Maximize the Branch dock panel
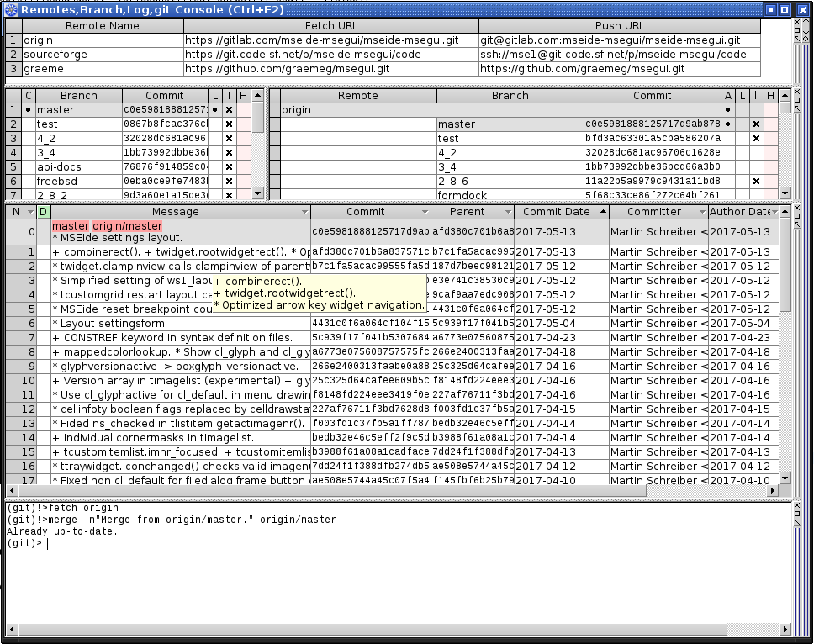The image size is (814, 644). 796,99
